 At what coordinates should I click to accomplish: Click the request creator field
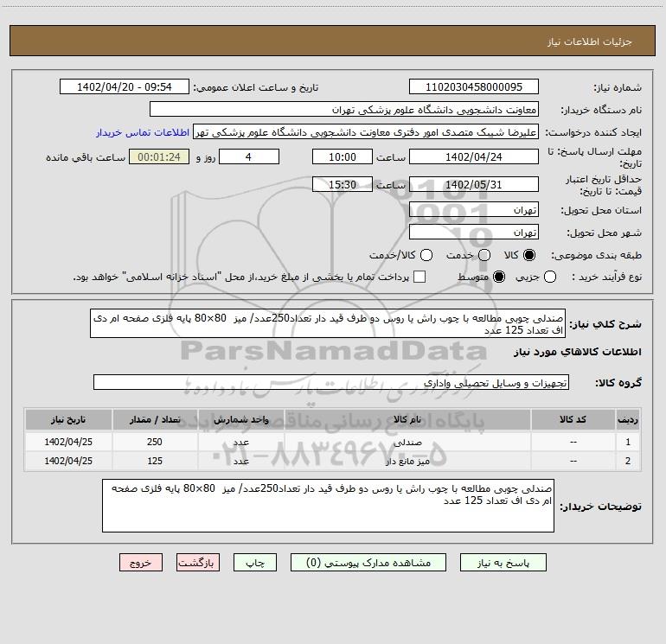[366, 131]
